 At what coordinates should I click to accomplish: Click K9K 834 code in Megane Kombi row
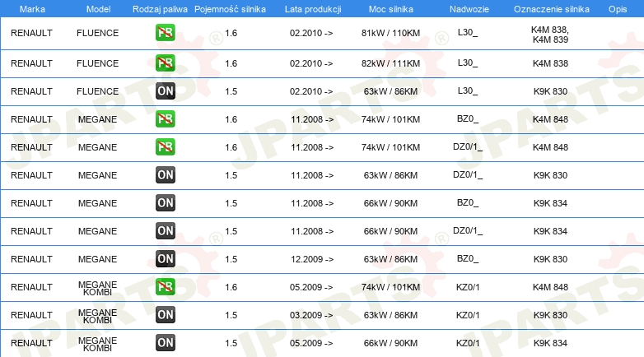(550, 343)
